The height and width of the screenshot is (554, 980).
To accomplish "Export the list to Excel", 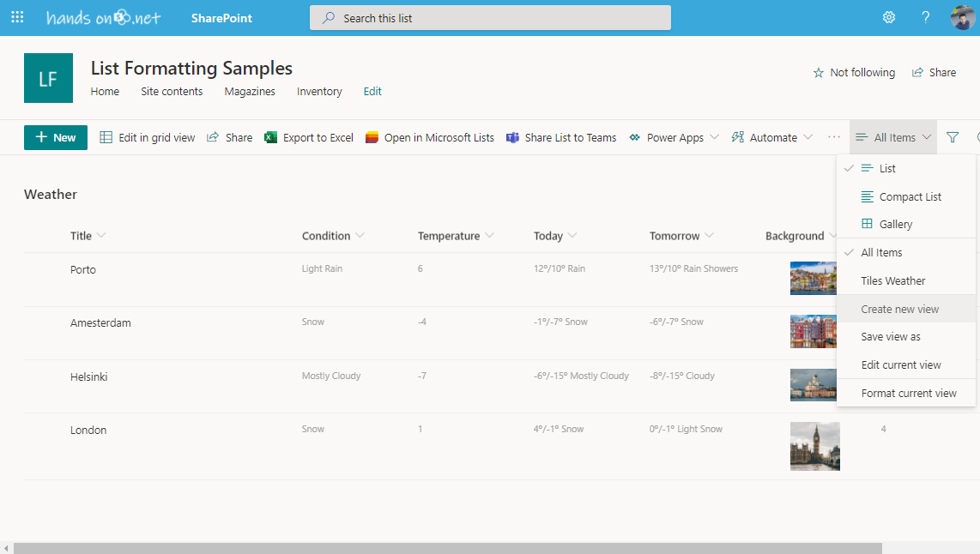I will tap(308, 137).
